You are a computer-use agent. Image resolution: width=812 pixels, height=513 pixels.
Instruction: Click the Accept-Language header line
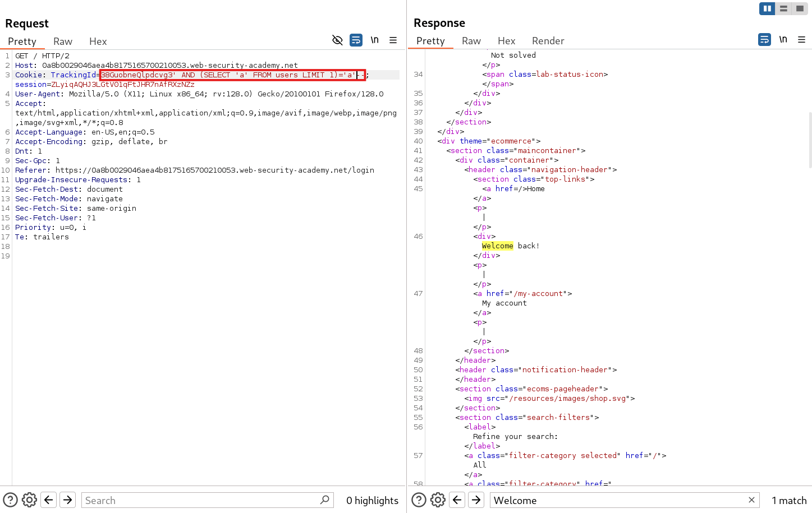pyautogui.click(x=85, y=132)
